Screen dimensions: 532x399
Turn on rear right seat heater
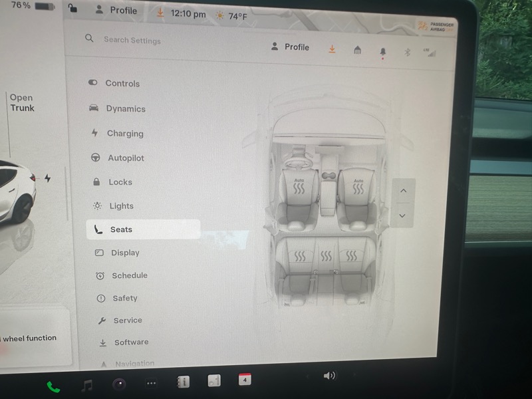pyautogui.click(x=351, y=256)
